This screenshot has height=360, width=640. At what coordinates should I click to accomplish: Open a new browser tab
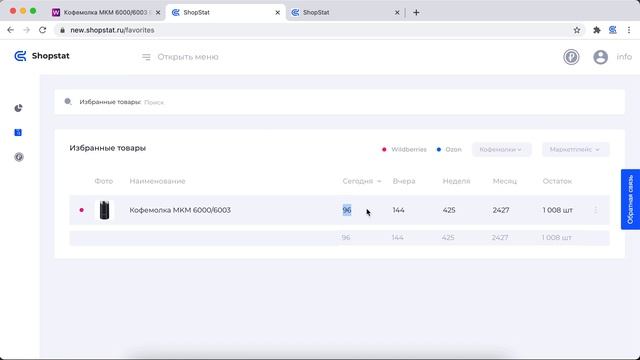tap(416, 13)
